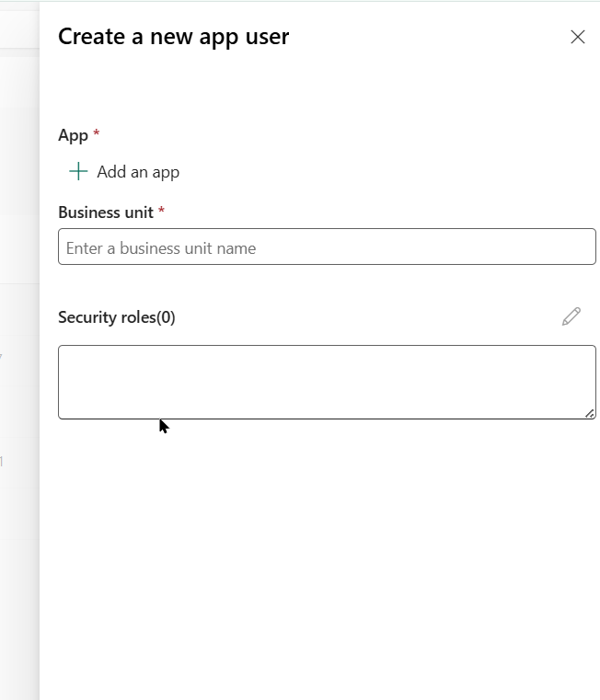Click the Add an app text
This screenshot has width=600, height=700.
click(138, 172)
